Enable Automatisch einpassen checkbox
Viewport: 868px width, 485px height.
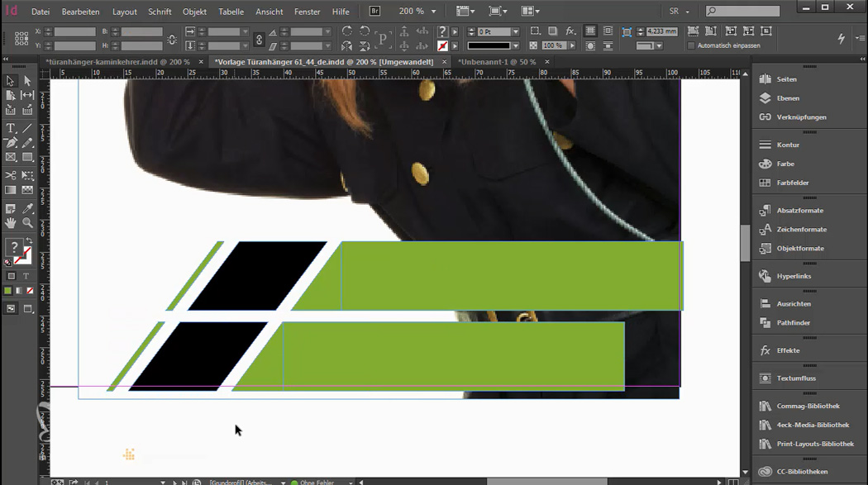(x=691, y=45)
